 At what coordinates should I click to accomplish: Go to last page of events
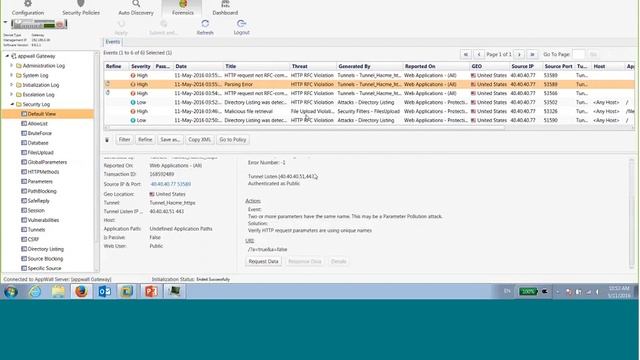tap(532, 54)
